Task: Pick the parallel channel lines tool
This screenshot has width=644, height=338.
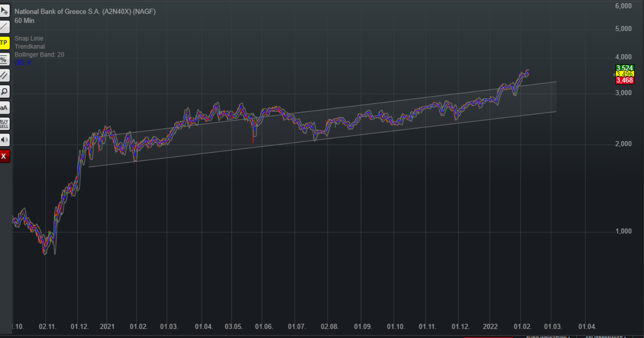Action: [x=4, y=75]
